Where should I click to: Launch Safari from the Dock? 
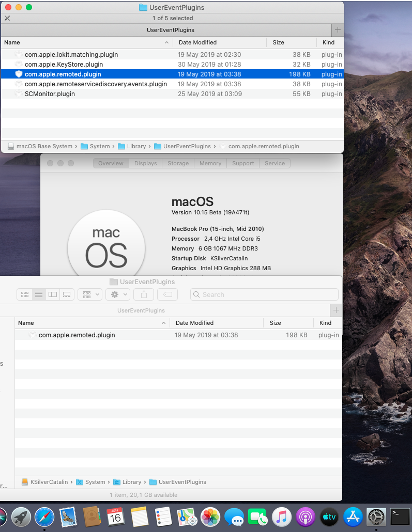(x=44, y=517)
